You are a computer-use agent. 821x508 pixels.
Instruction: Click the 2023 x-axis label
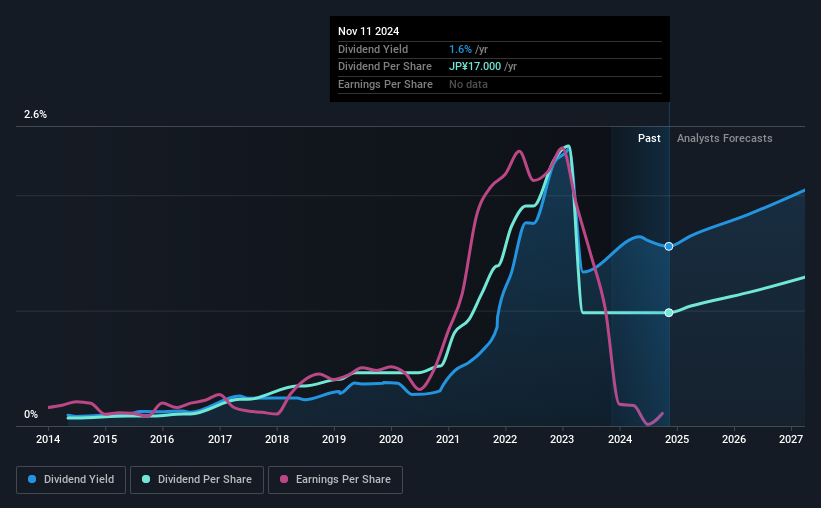[562, 439]
